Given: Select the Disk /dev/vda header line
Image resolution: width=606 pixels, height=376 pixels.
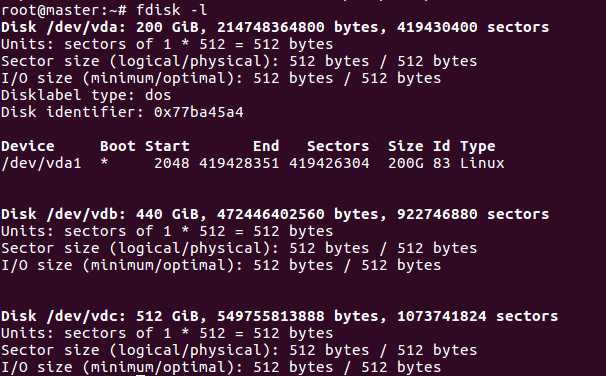Looking at the screenshot, I should click(x=275, y=27).
